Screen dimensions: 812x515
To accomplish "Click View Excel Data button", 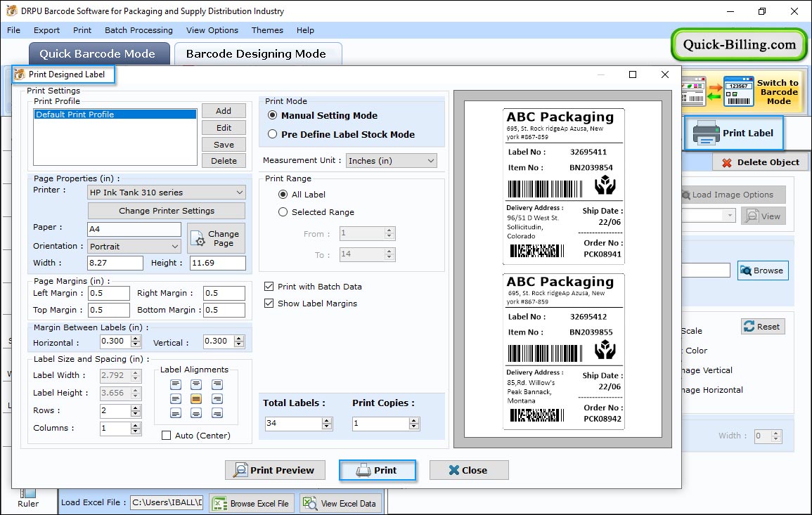I will [340, 503].
